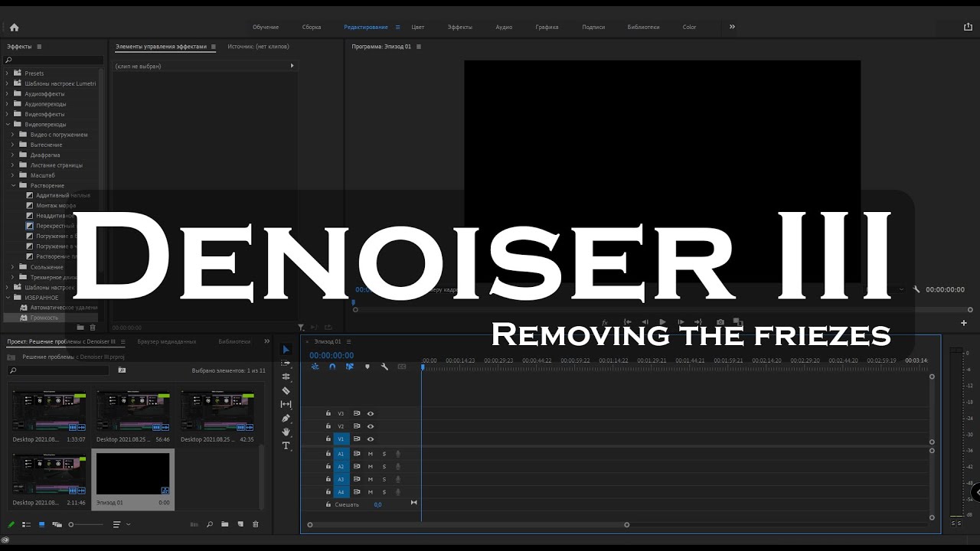Collapse Видеопереходы folder

(8, 124)
